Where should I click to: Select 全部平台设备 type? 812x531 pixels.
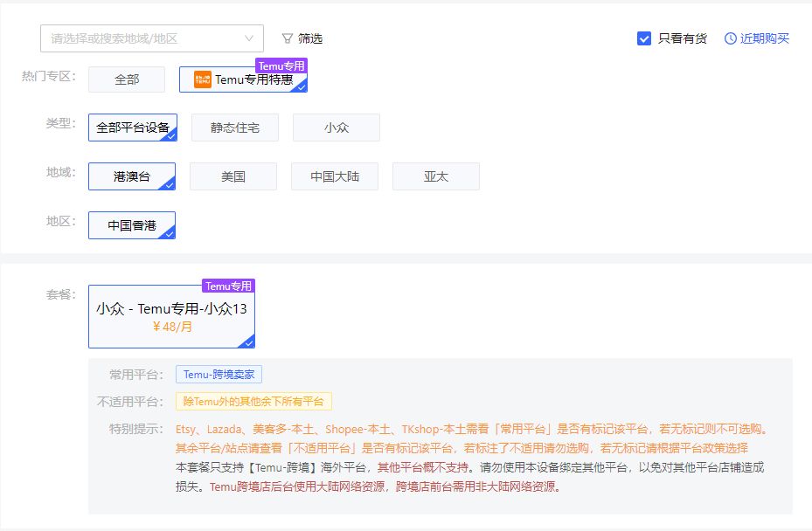133,128
